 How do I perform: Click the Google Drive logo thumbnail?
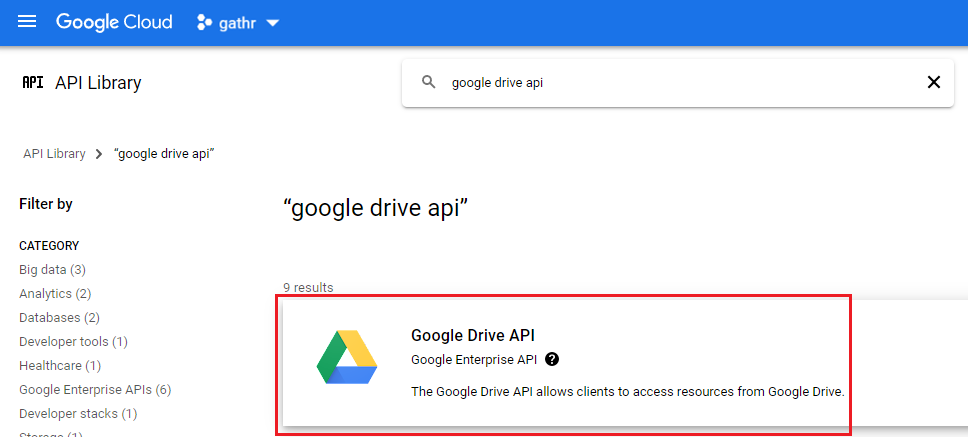[347, 357]
